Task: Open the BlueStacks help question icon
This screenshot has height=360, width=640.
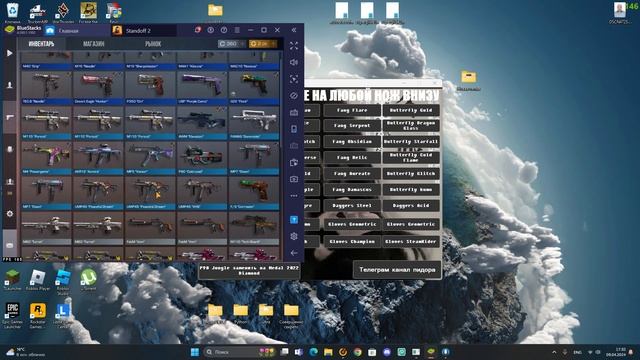Action: pyautogui.click(x=224, y=30)
